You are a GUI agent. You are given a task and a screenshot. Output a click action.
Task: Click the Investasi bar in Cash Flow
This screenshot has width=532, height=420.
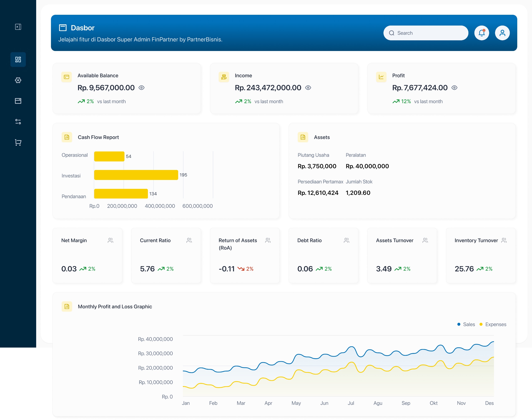click(136, 175)
